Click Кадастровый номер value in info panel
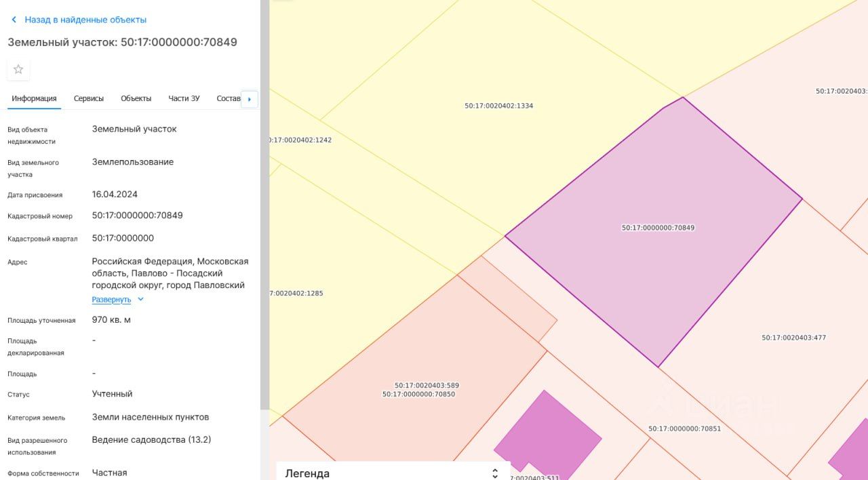 click(138, 216)
